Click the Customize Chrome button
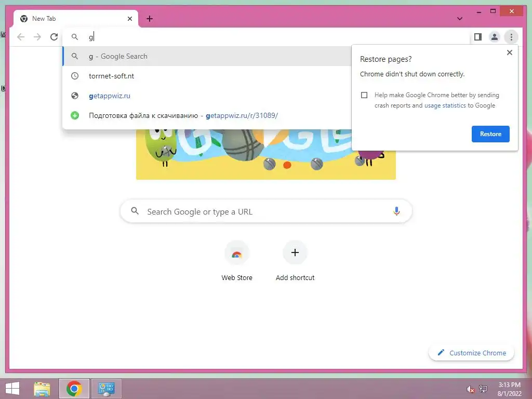The height and width of the screenshot is (399, 532). (x=472, y=353)
